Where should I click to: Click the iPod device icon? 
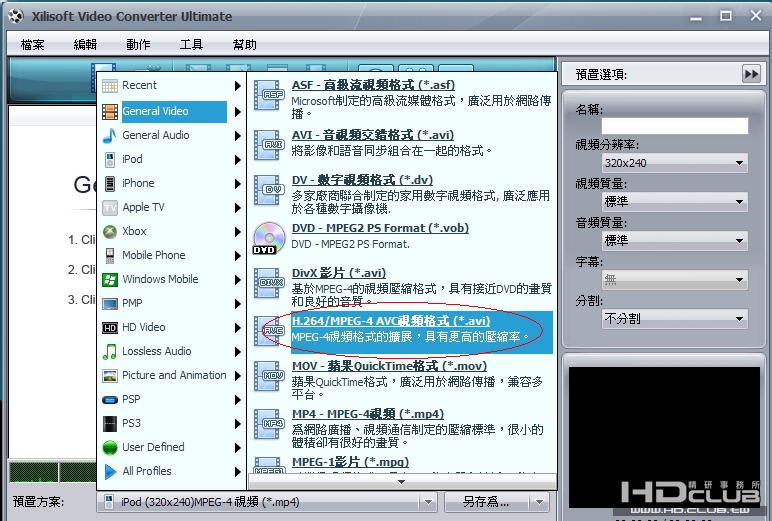(x=110, y=160)
